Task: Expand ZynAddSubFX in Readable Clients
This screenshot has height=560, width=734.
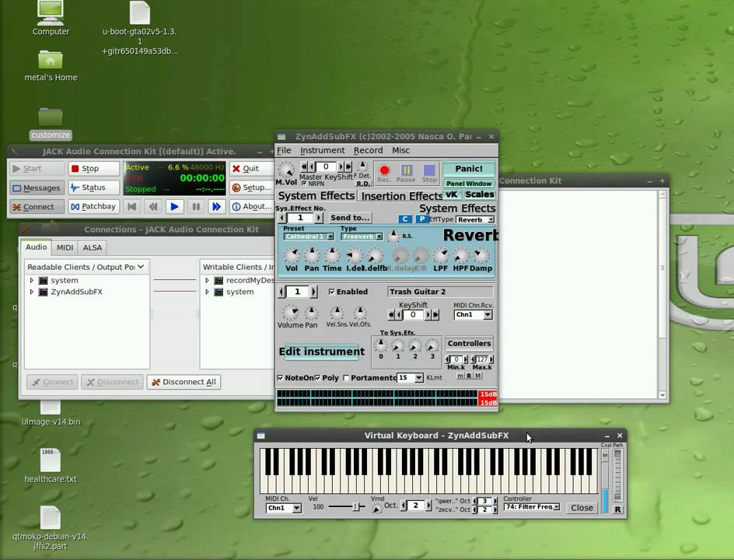Action: [32, 292]
